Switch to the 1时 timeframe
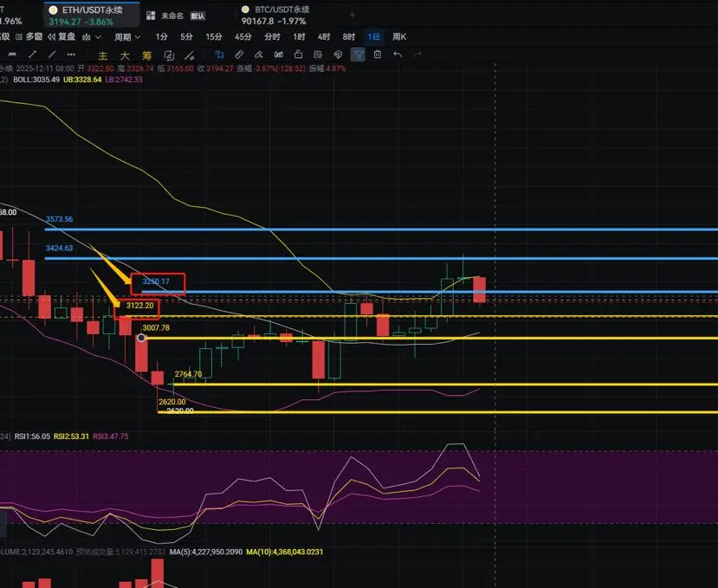718x588 pixels. [x=299, y=36]
